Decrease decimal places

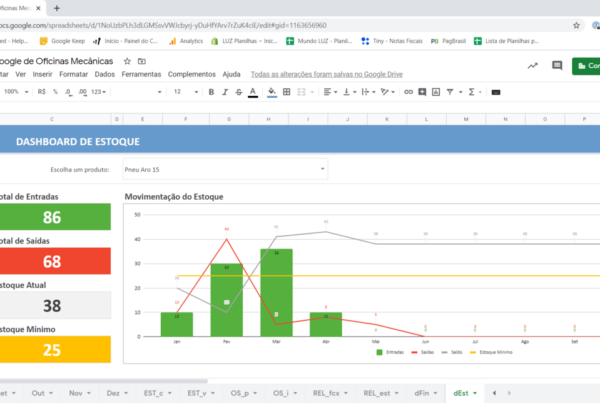tap(68, 92)
